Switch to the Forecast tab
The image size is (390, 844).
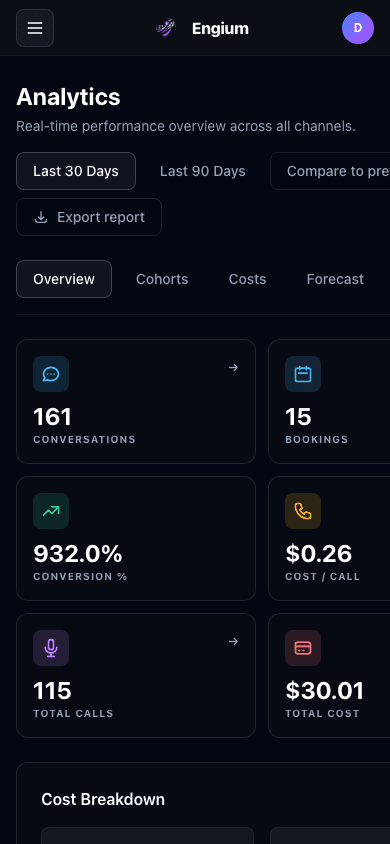(x=335, y=279)
